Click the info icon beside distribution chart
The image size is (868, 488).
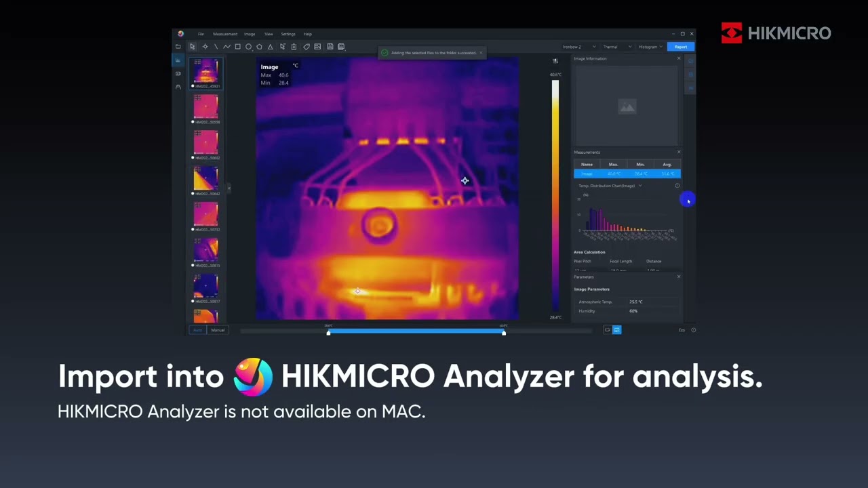[677, 186]
